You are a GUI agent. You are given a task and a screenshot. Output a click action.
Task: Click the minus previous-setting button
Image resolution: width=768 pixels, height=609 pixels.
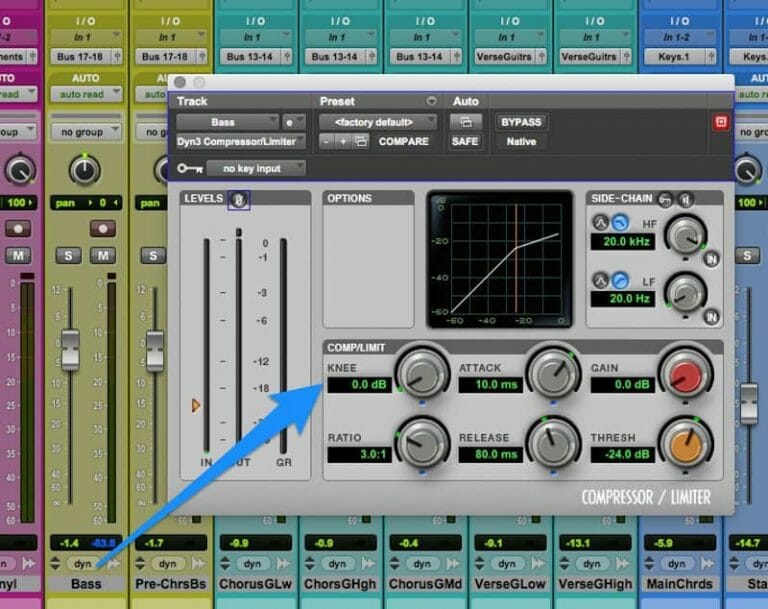point(326,142)
